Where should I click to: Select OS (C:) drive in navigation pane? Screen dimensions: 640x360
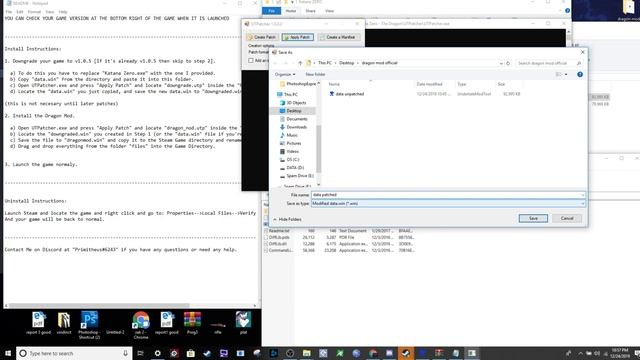tap(289, 160)
